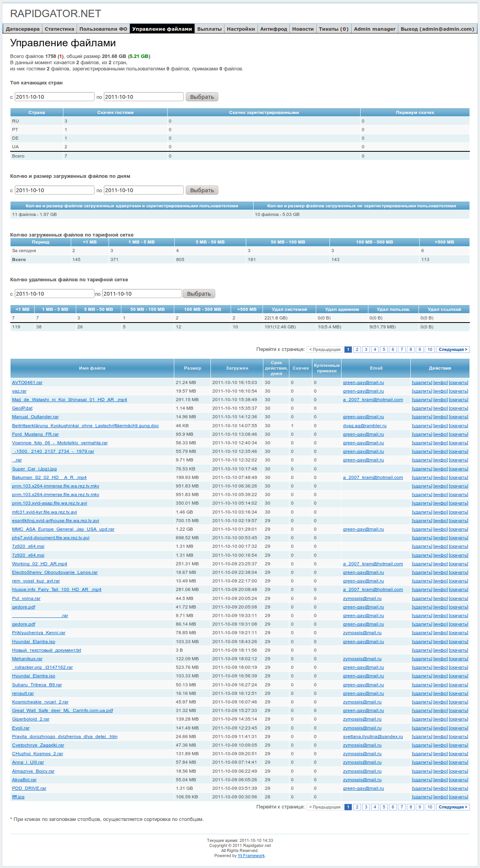Open the Выплаты menu item
Viewport: 480px width, 868px height.
pos(210,29)
